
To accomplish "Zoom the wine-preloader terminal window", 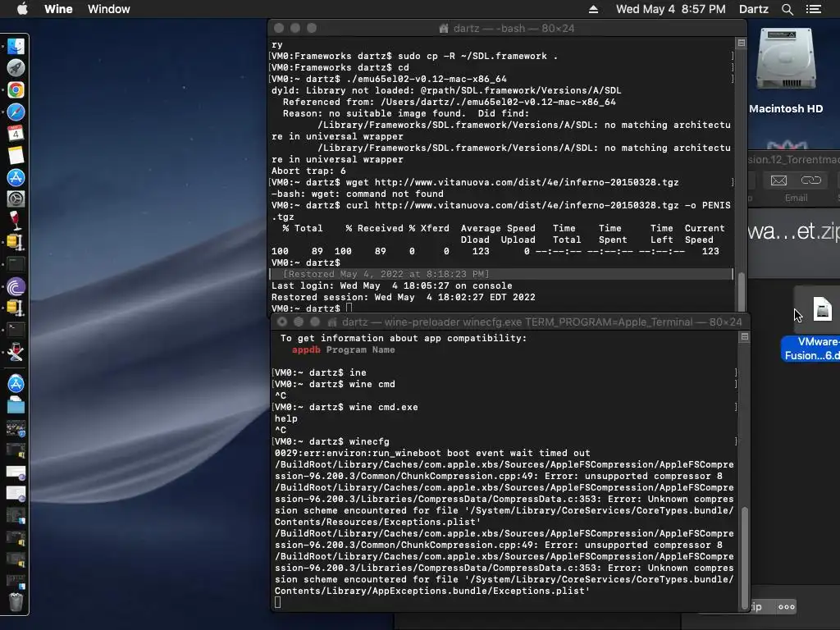I will pyautogui.click(x=315, y=322).
